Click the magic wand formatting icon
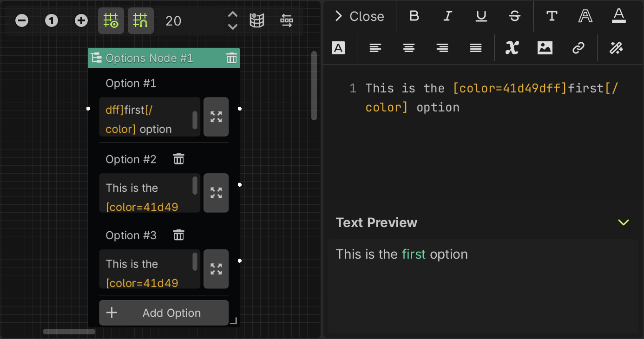Screen dimensions: 644x339 [616, 48]
